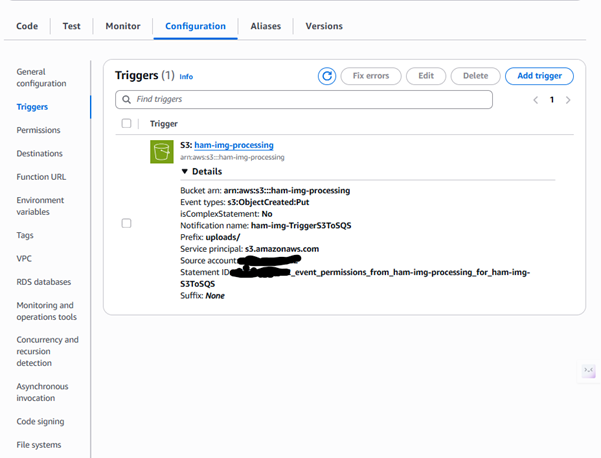Open Destinations settings
Viewport: 601px width, 458px height.
39,154
